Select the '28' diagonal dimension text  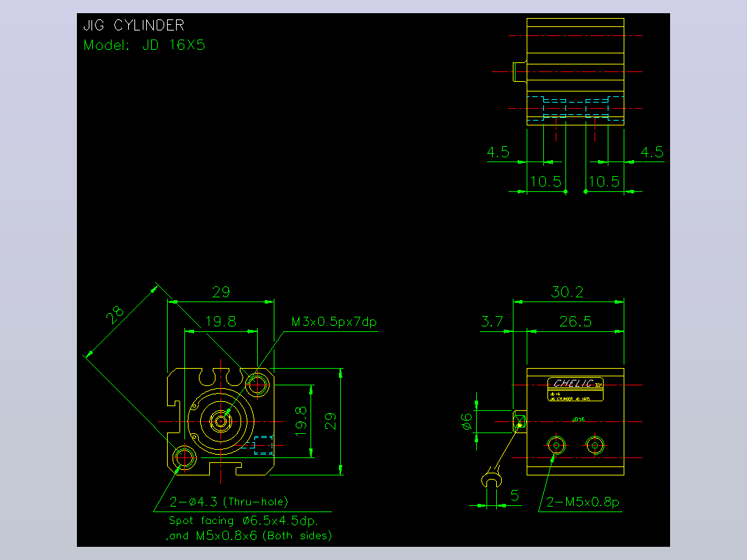(115, 315)
